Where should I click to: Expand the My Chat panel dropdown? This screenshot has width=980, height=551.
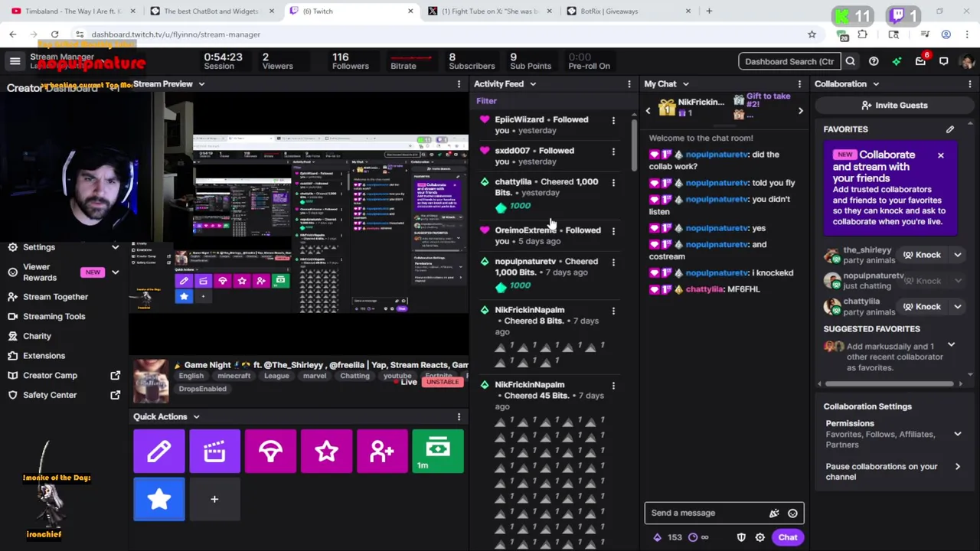point(685,84)
